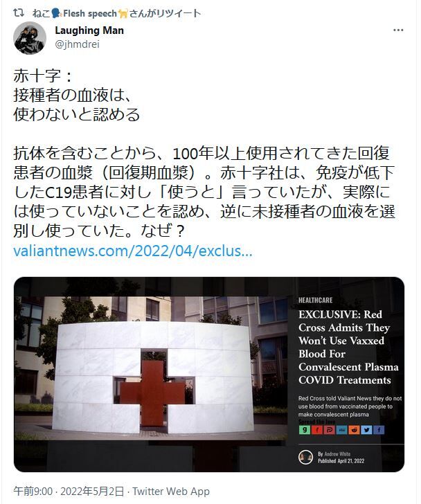Open the @jhmdrei handle
This screenshot has width=421, height=504.
pos(77,44)
